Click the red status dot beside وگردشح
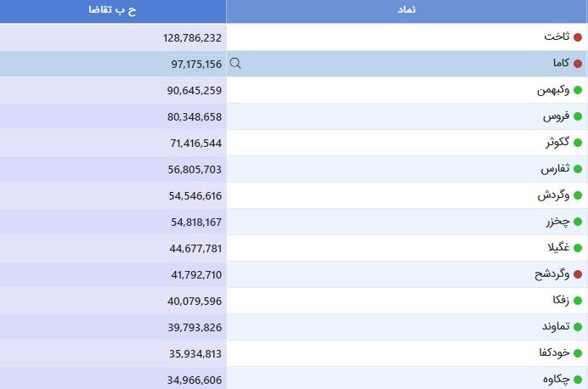 pos(578,274)
